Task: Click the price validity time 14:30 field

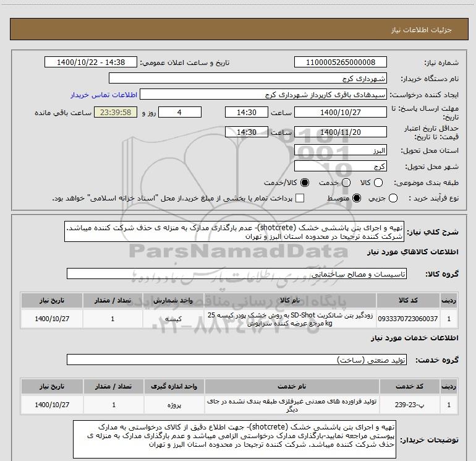Action: coord(247,132)
